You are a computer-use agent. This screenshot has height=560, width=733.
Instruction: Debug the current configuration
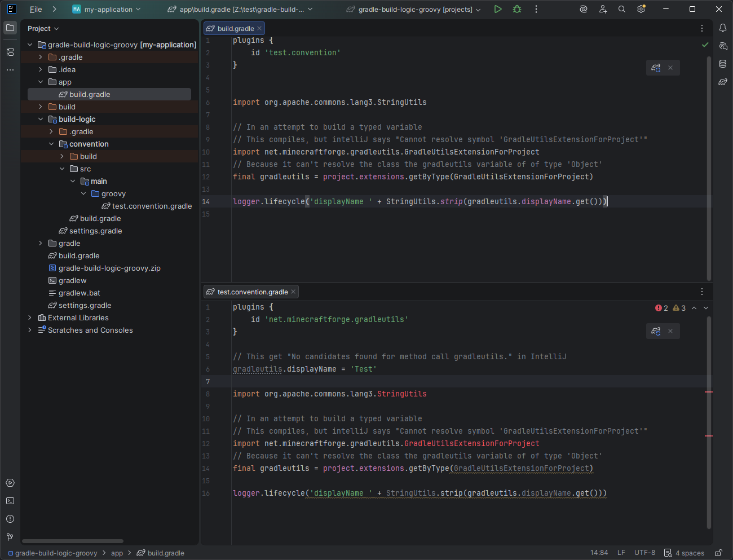[517, 9]
